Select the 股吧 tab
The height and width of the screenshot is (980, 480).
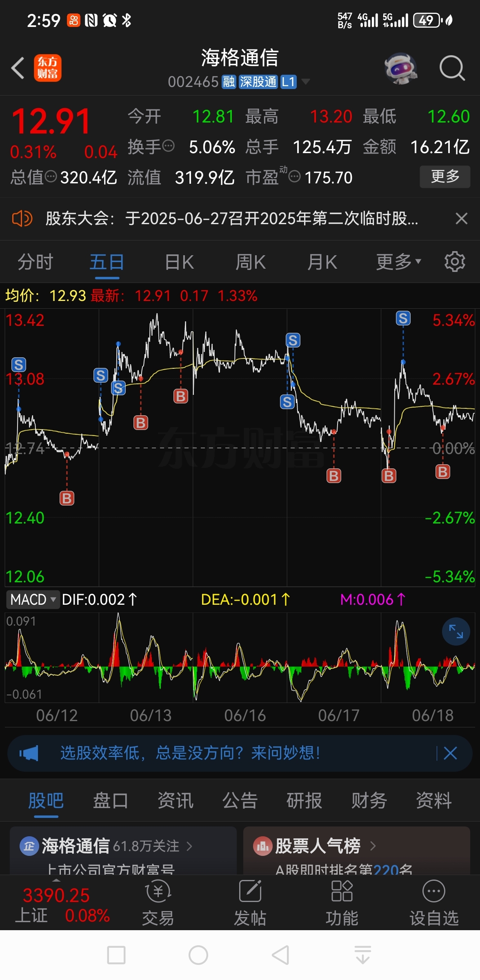(x=46, y=800)
